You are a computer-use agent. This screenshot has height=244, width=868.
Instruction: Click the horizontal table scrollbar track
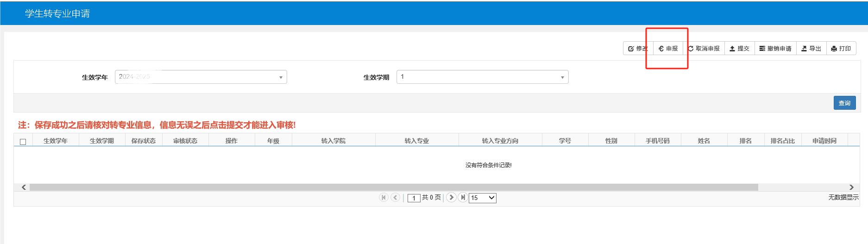(x=394, y=188)
